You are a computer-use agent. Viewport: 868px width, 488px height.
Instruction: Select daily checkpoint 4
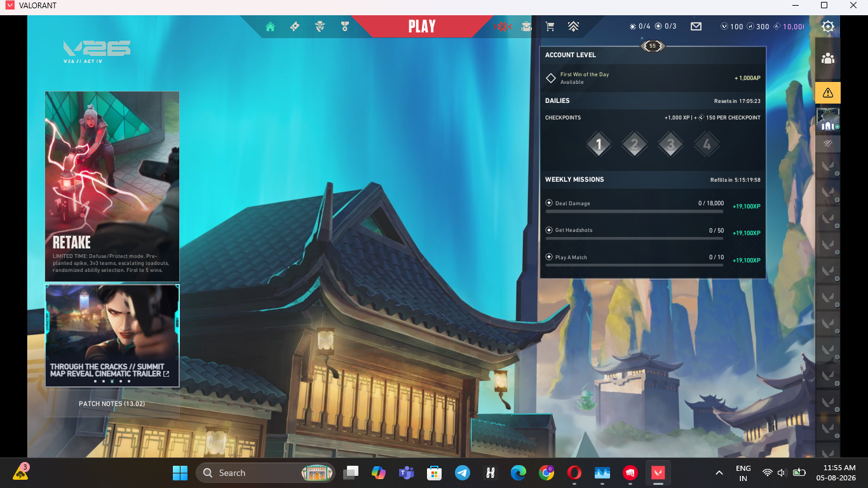(x=707, y=145)
